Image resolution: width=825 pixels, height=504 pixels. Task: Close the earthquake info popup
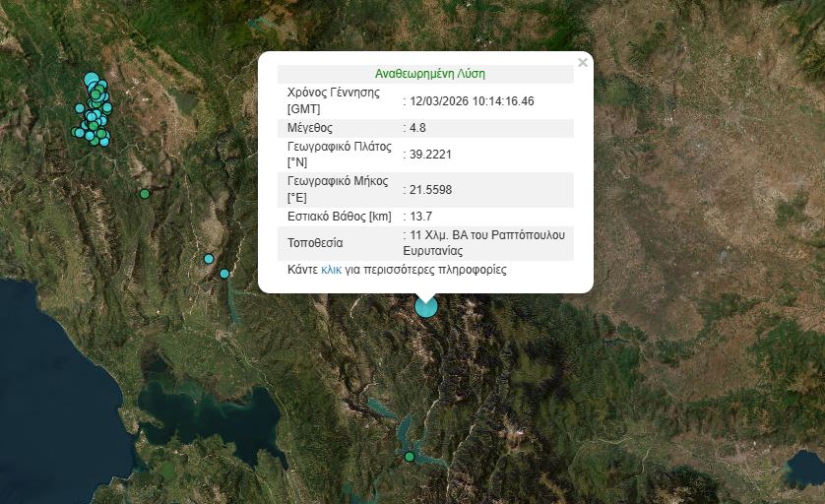coord(582,63)
